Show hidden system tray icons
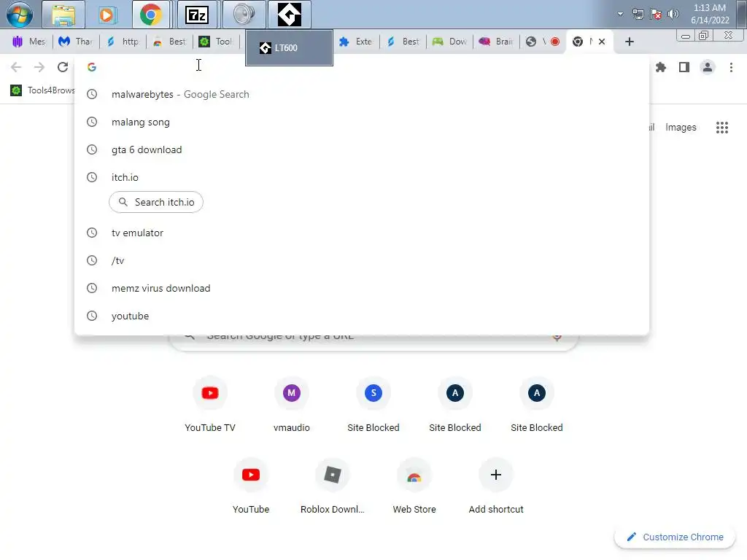747x560 pixels. (x=620, y=14)
